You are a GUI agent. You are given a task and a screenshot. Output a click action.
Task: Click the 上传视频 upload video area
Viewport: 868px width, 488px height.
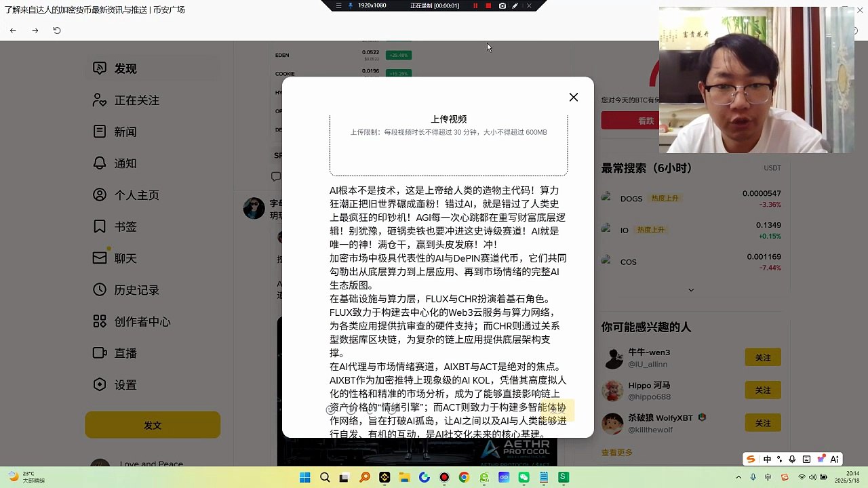tap(448, 145)
